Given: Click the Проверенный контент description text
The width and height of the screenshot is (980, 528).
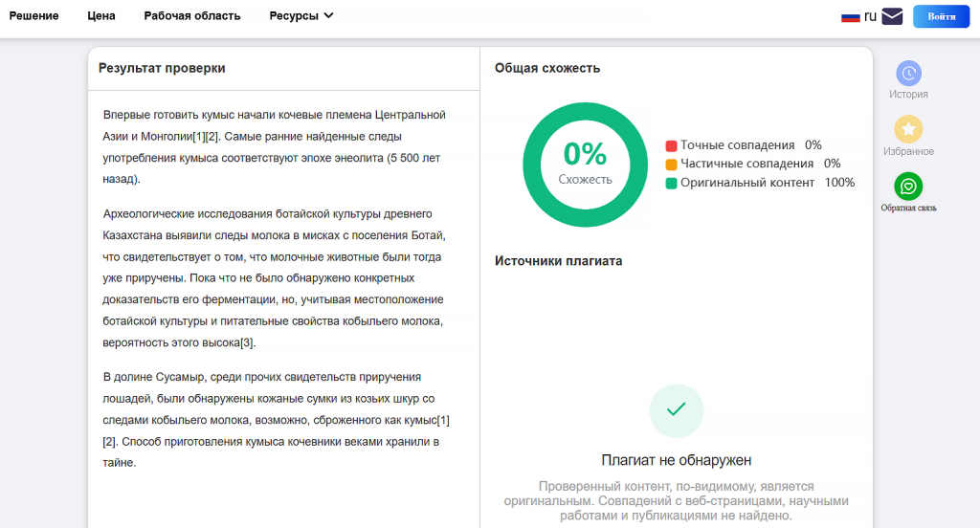Looking at the screenshot, I should (677, 500).
